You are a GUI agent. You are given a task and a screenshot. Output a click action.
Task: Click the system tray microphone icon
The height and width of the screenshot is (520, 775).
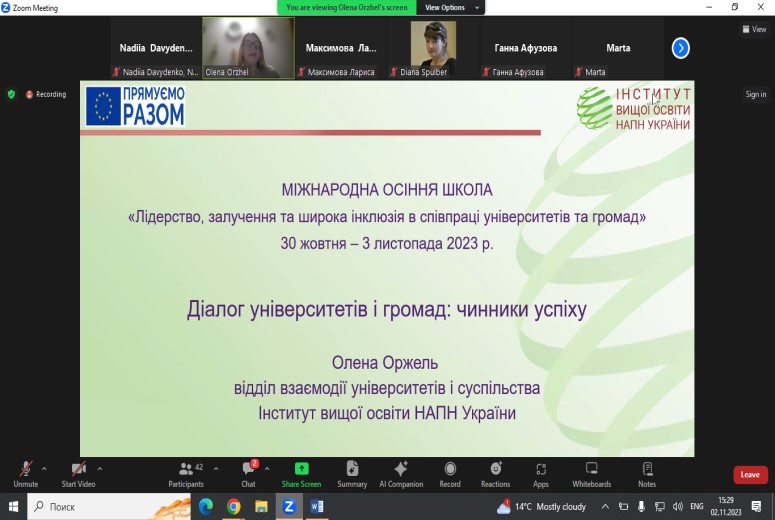point(641,507)
